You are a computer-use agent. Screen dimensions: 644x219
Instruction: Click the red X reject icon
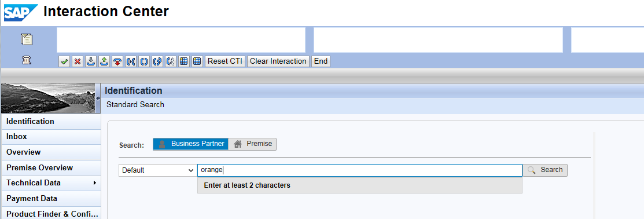tap(77, 61)
